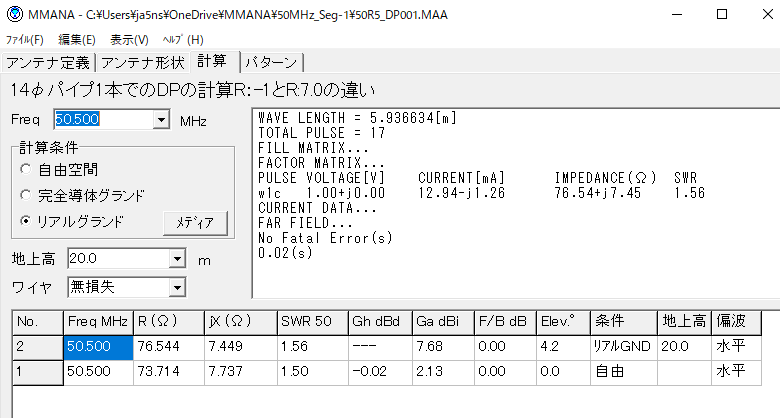Expand the Freq dropdown list
780x418 pixels.
pyautogui.click(x=161, y=120)
